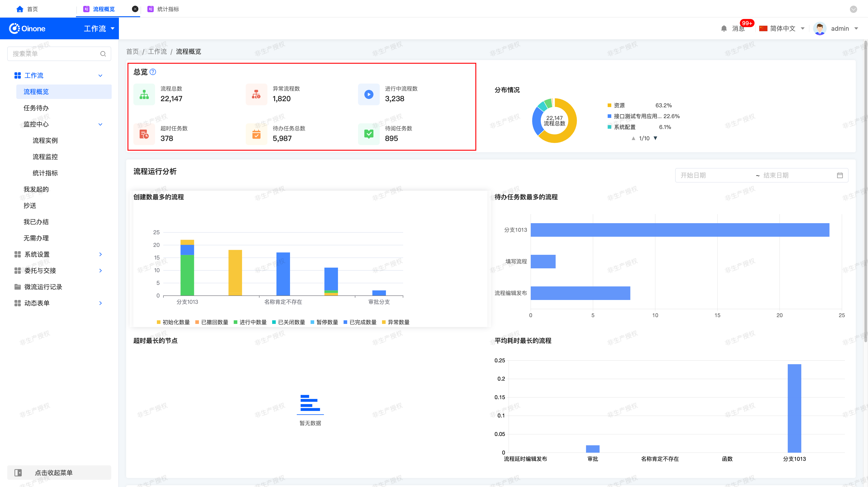This screenshot has width=868, height=487.
Task: Click the admin avatar icon
Action: (819, 29)
